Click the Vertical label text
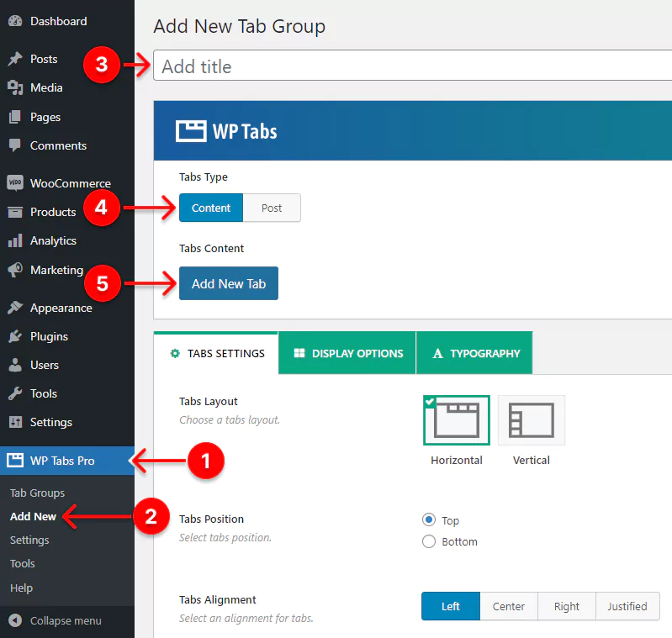Image resolution: width=672 pixels, height=638 pixels. [x=532, y=460]
